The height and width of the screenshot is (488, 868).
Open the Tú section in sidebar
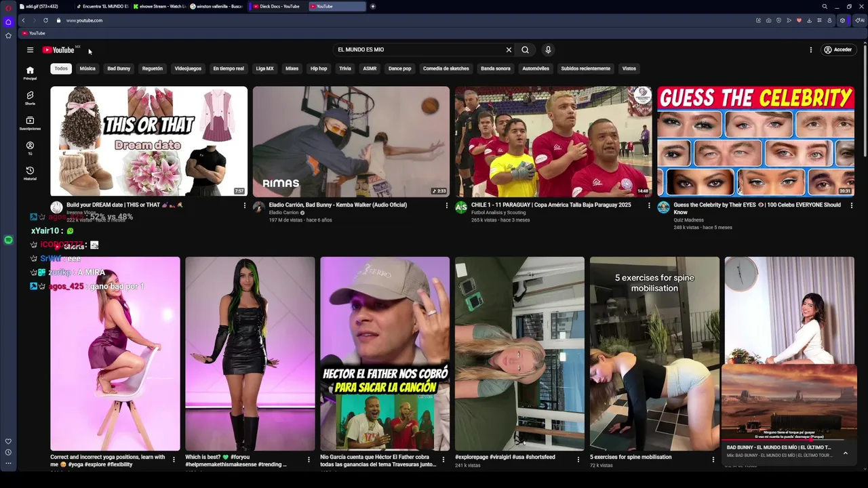pyautogui.click(x=30, y=148)
